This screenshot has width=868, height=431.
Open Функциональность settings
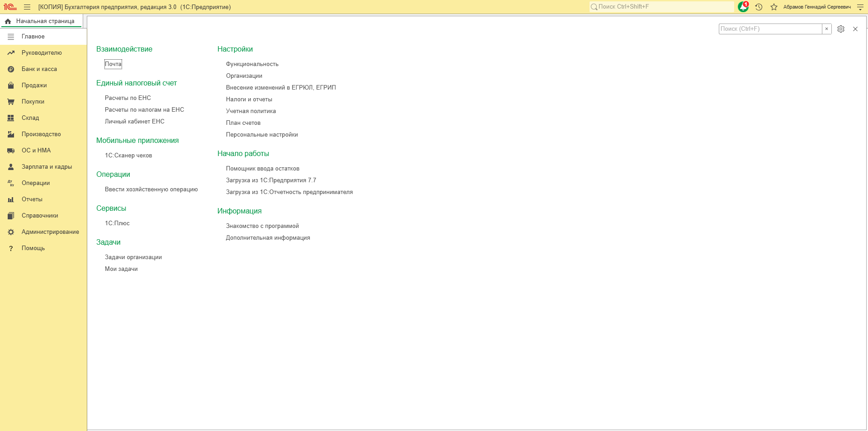(x=252, y=64)
